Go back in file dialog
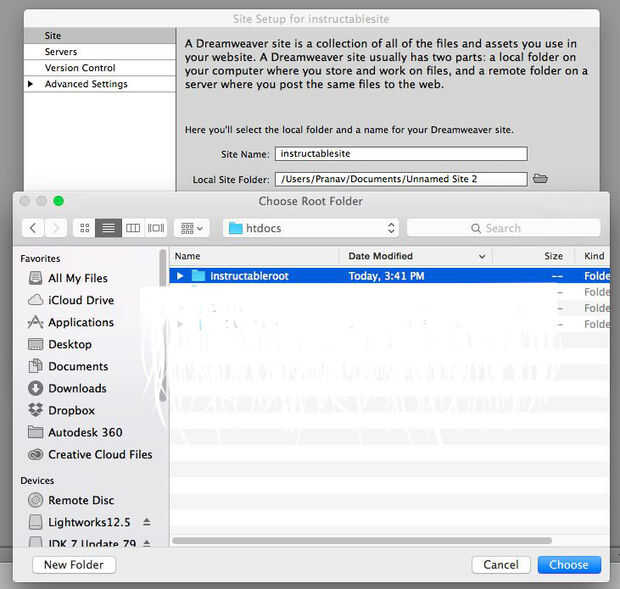620x589 pixels. click(33, 228)
